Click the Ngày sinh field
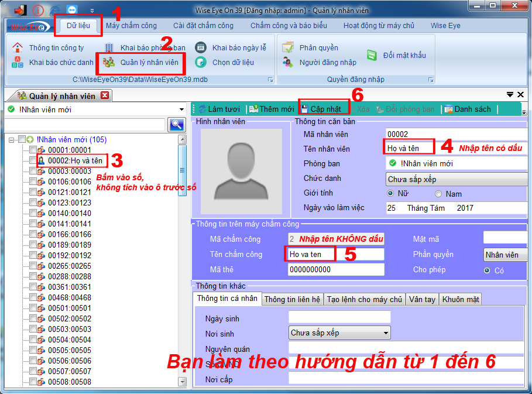The height and width of the screenshot is (394, 532). (339, 317)
